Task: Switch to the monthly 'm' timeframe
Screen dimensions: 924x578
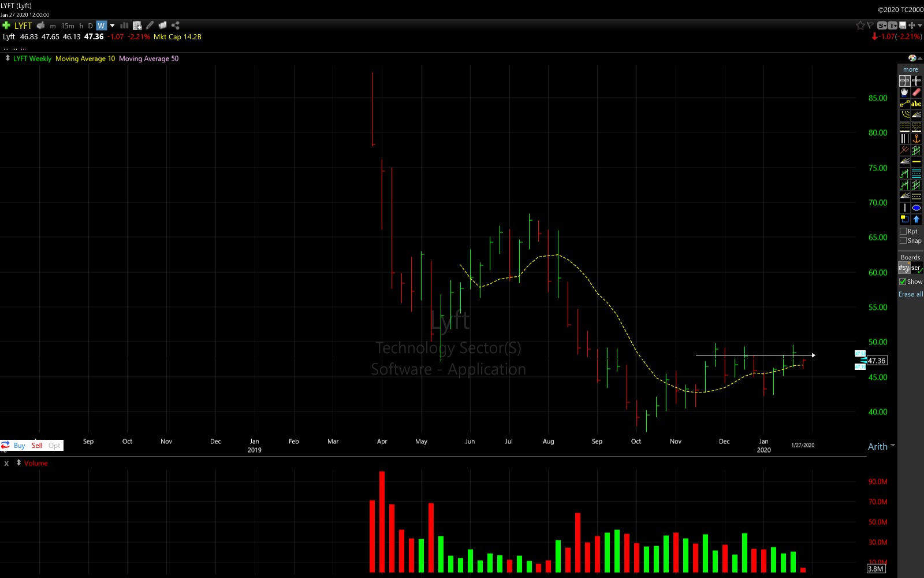Action: click(x=53, y=26)
